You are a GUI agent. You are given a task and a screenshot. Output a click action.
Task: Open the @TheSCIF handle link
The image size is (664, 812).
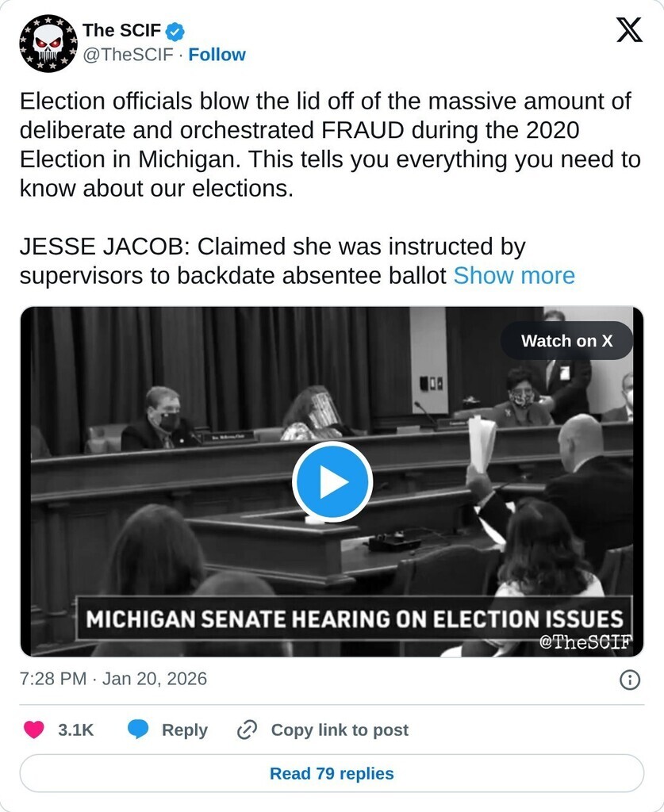point(128,55)
